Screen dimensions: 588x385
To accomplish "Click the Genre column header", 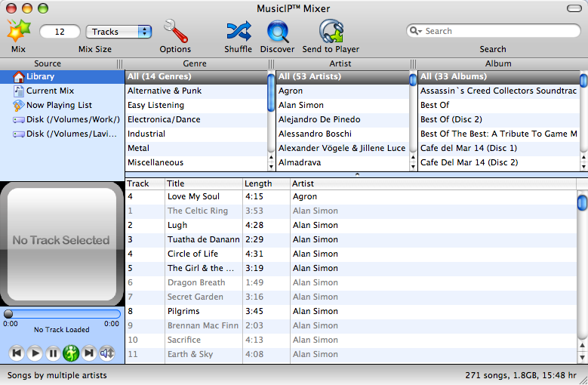I will point(195,63).
